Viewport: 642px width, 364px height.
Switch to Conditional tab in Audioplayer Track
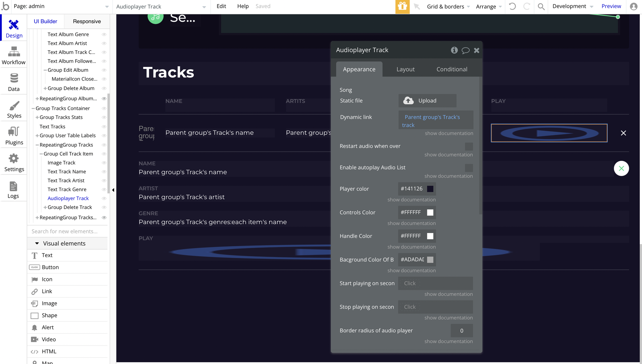(x=451, y=69)
